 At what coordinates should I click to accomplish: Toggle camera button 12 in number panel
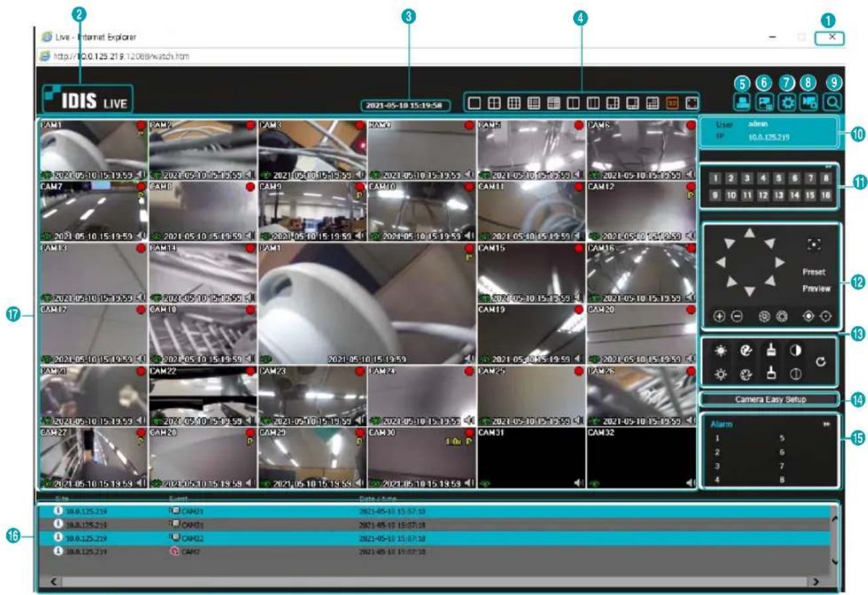763,195
